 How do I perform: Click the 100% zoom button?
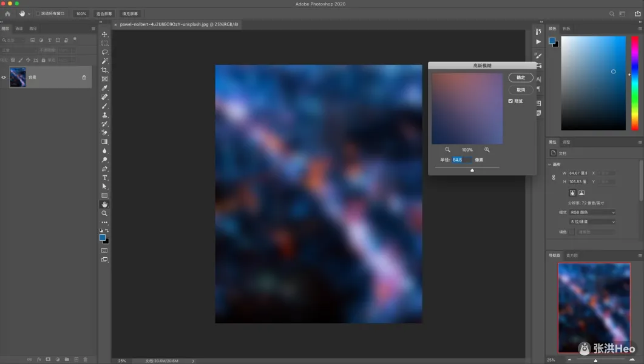tap(81, 13)
